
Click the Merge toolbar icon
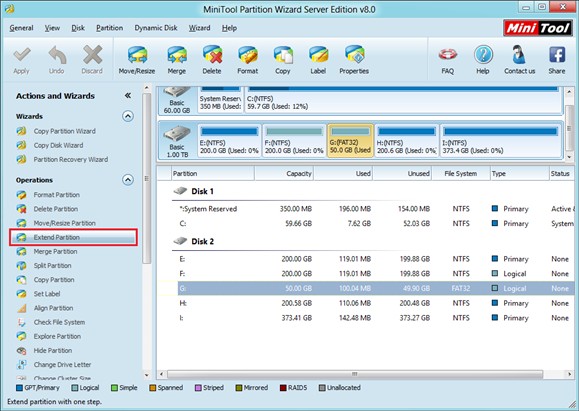(x=177, y=55)
